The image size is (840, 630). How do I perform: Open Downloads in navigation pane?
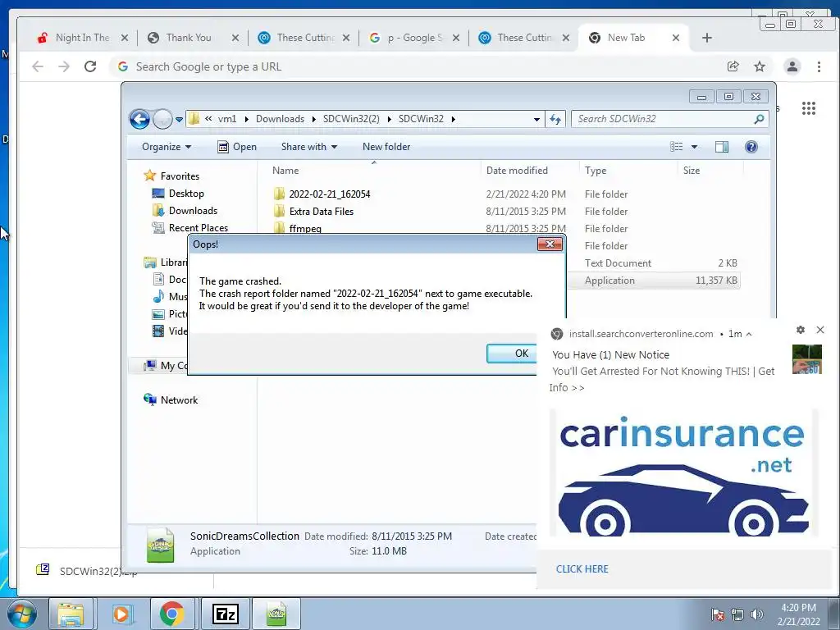[193, 211]
